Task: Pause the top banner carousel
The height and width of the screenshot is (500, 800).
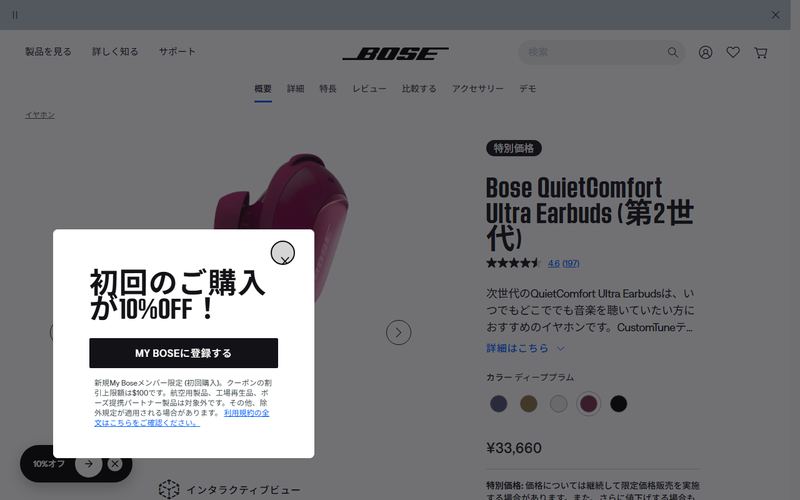Action: (15, 15)
